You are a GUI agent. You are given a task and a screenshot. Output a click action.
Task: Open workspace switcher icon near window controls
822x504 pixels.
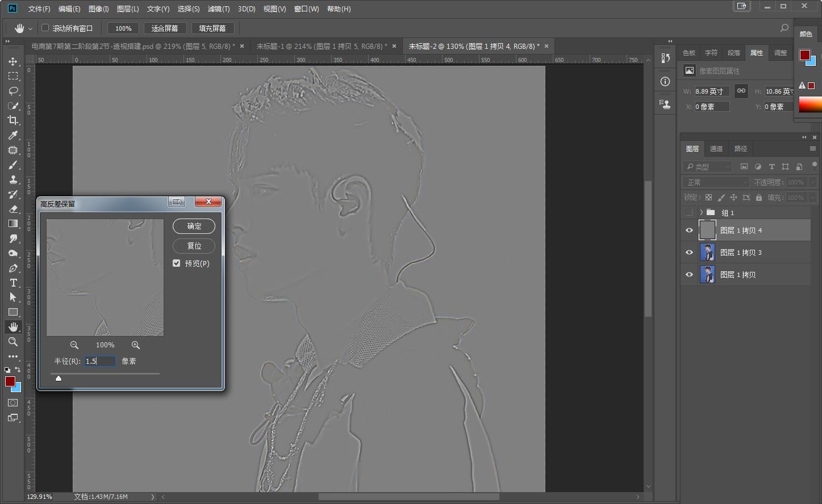(x=741, y=6)
